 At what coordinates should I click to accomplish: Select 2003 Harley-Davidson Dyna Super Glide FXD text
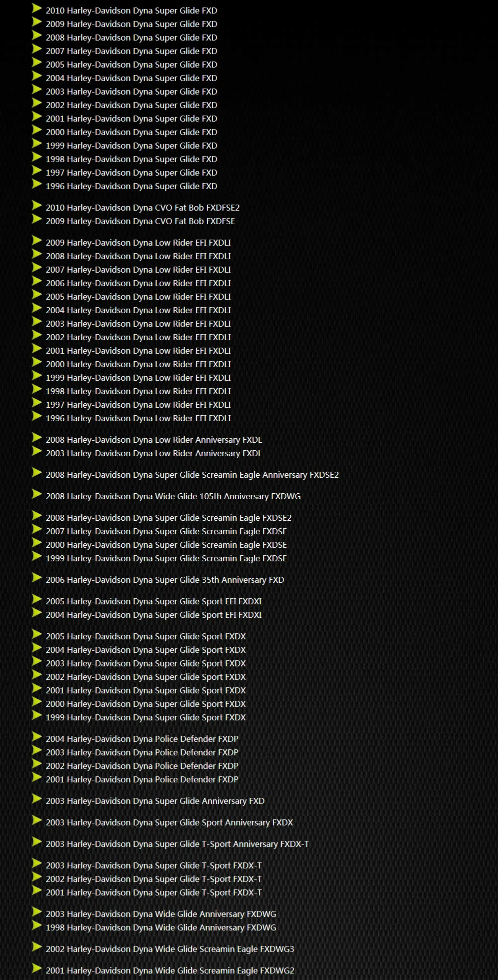pos(131,92)
